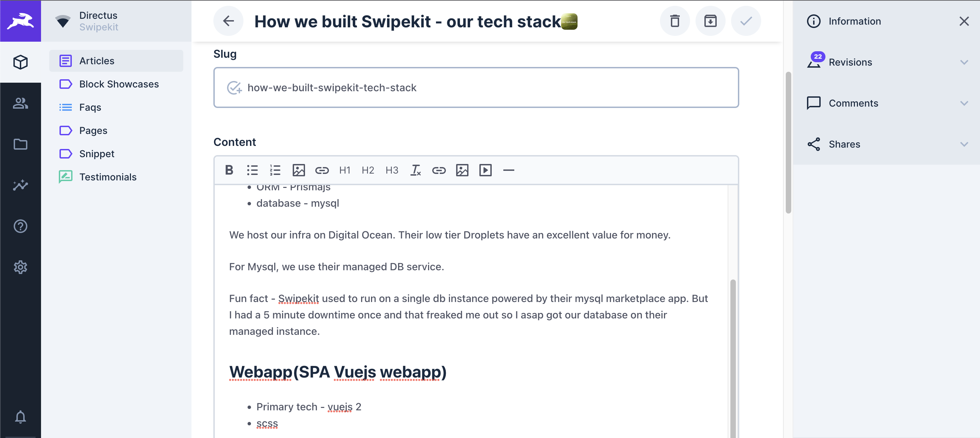Click the Directus Swipekit project header

pyautogui.click(x=116, y=21)
